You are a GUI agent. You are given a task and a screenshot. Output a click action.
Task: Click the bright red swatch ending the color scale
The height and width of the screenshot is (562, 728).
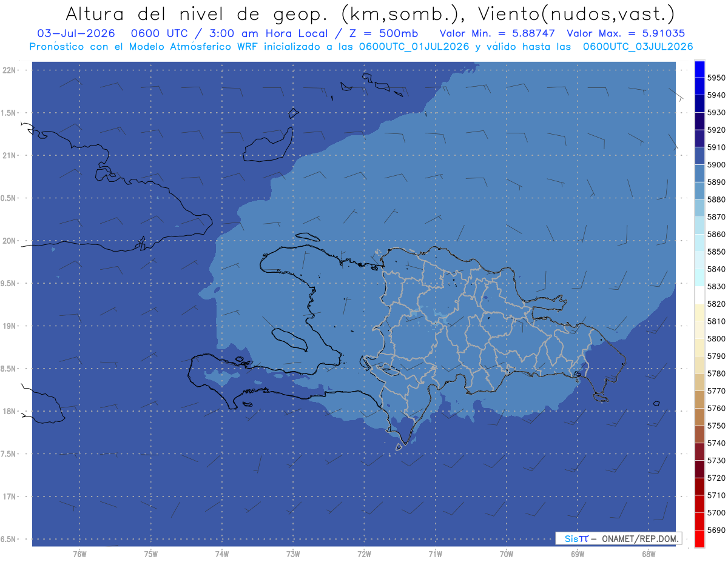(699, 538)
